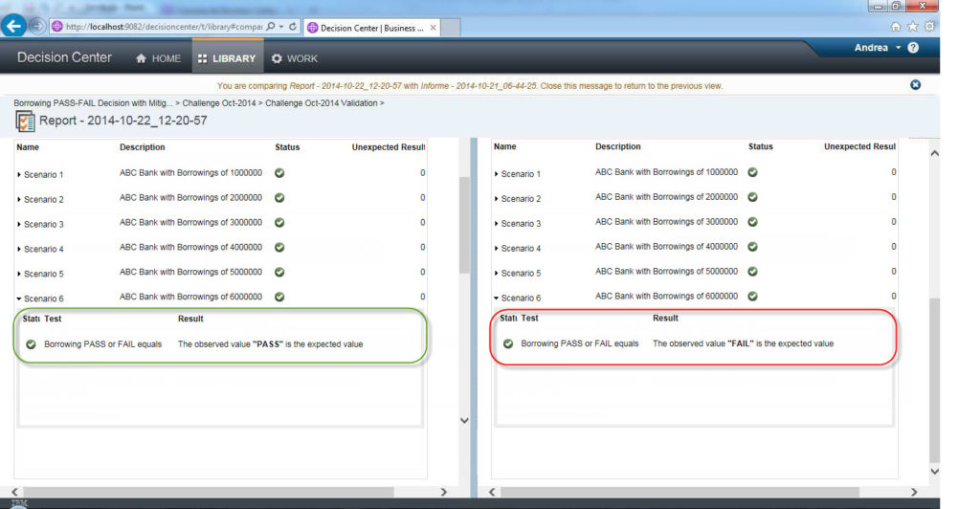Switch to the LIBRARY tab
The width and height of the screenshot is (980, 509).
(227, 58)
